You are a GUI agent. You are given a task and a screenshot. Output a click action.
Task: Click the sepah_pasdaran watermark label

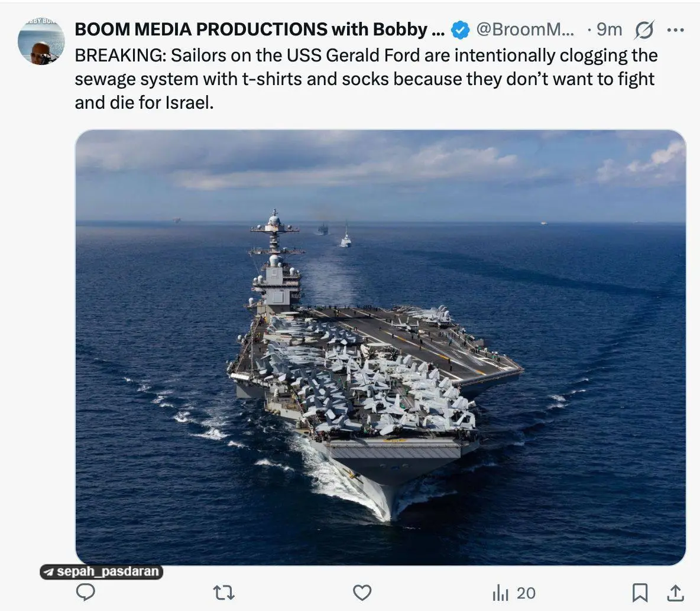coord(108,572)
